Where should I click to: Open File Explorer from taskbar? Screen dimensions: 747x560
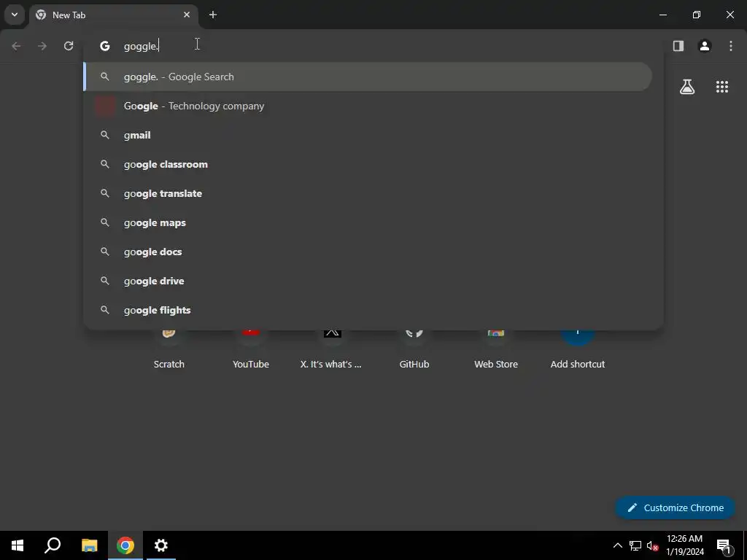pos(89,545)
